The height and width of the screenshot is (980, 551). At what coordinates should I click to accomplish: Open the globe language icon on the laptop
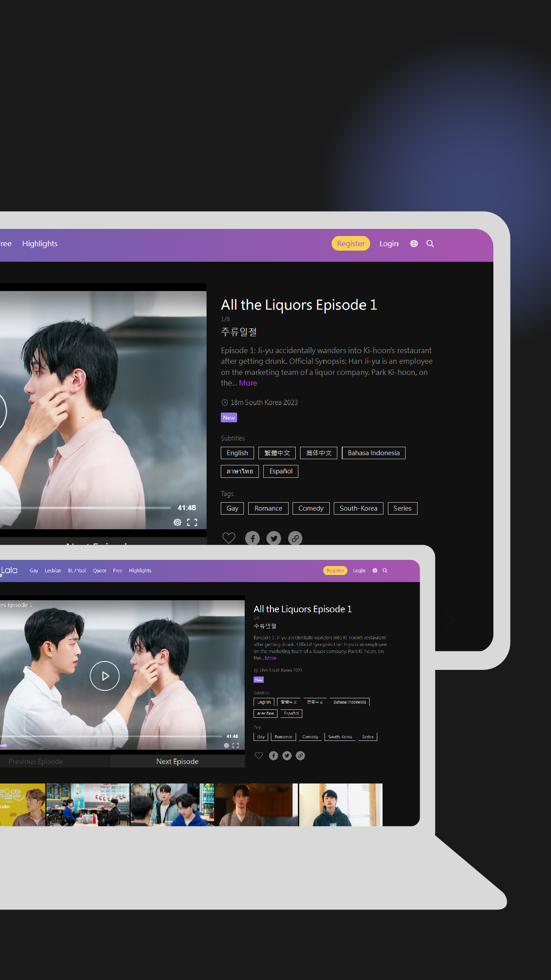[x=375, y=571]
